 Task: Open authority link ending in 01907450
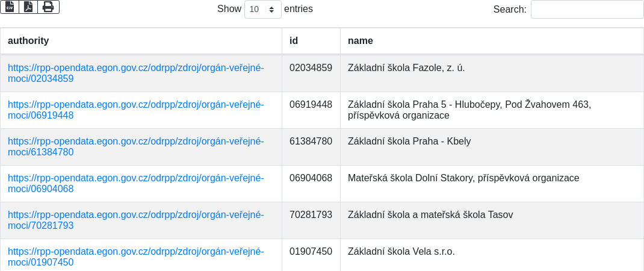[135, 257]
